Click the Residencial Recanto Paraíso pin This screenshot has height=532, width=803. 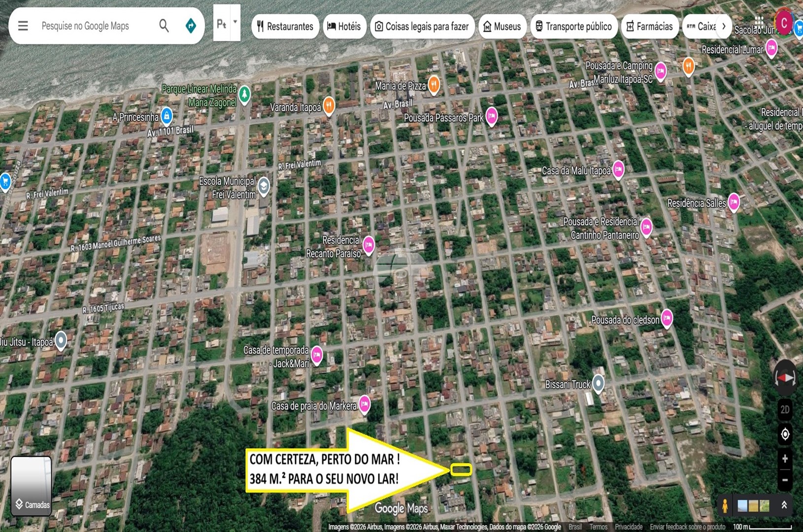pos(368,244)
